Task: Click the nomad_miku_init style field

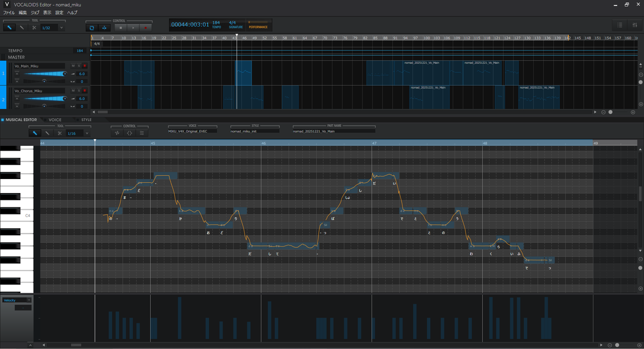Action: click(254, 131)
